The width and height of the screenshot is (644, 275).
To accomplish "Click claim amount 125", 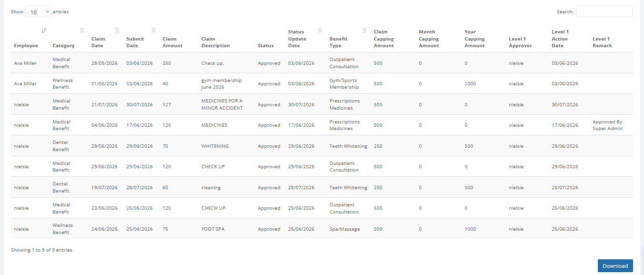I will pos(166,125).
